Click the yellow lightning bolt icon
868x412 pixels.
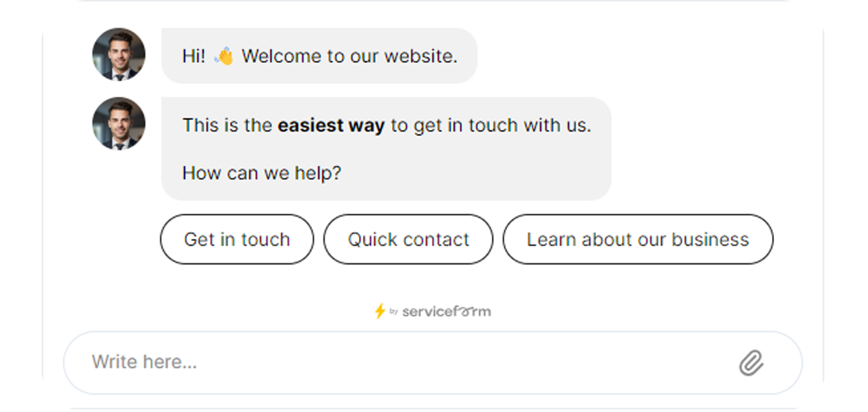[x=379, y=311]
